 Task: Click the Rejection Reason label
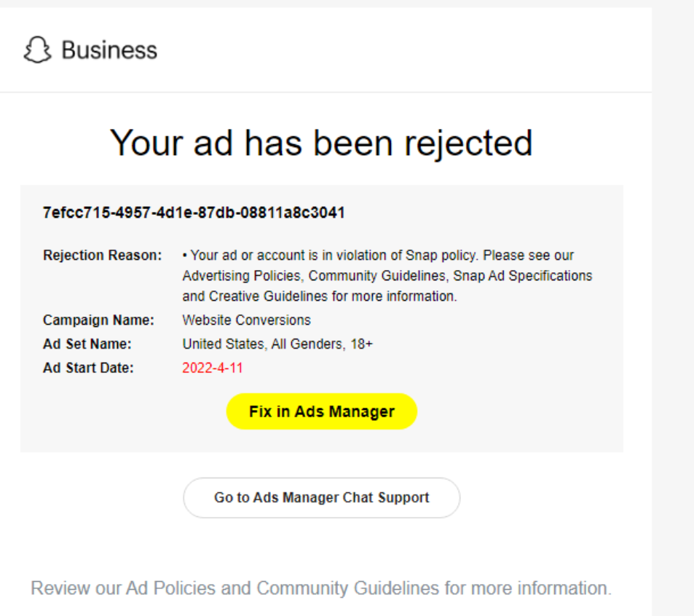click(102, 256)
